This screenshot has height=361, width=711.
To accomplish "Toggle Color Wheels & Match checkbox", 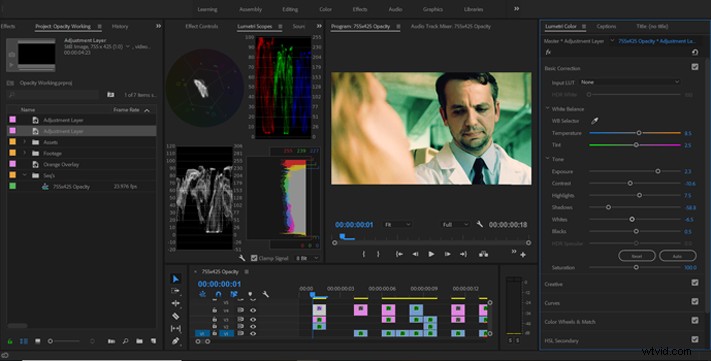I will pos(695,320).
